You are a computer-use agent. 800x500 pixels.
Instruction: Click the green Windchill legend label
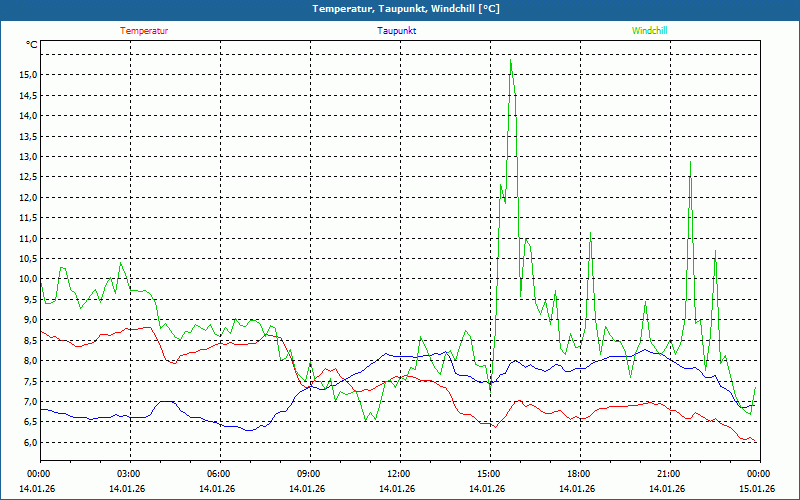point(649,31)
